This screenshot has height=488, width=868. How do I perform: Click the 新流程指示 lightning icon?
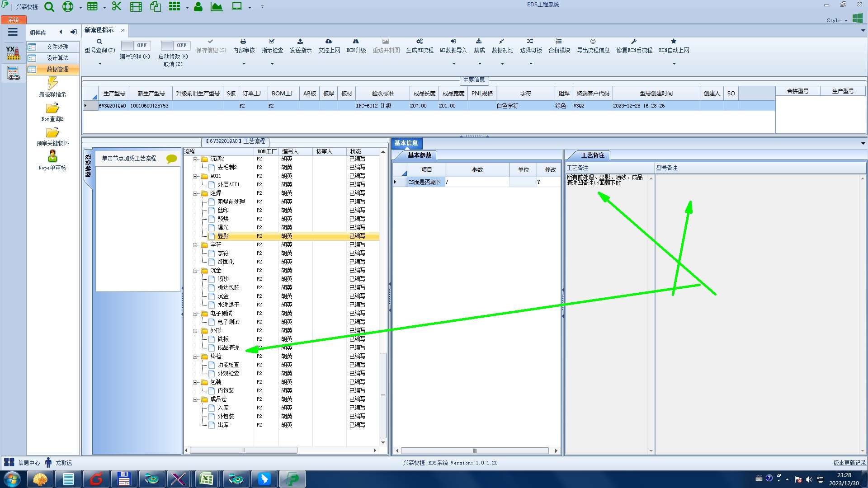52,84
